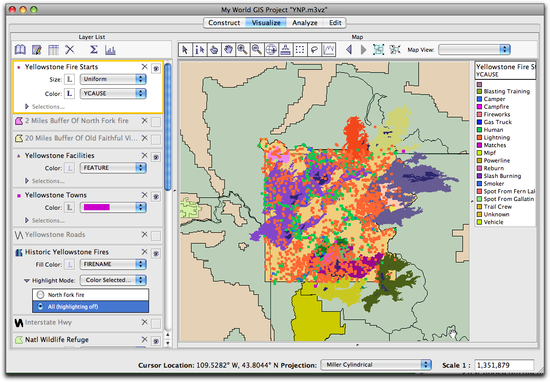
Task: Select All (highlighting off) option
Action: [90, 307]
